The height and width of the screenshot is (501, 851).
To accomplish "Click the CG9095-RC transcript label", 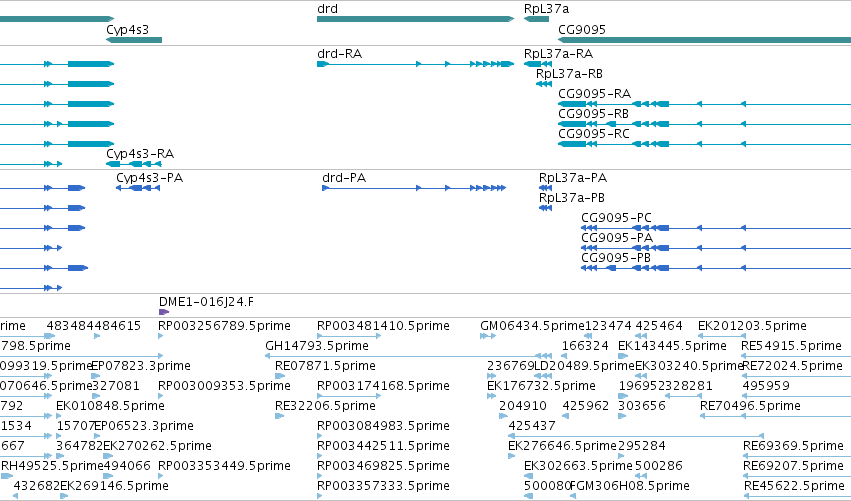I will click(594, 134).
